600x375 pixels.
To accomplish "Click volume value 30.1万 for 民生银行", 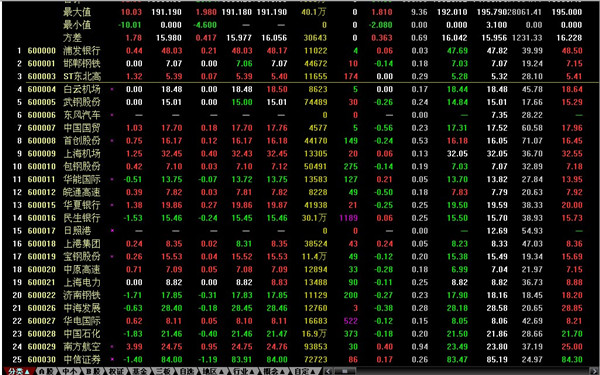I will [314, 218].
